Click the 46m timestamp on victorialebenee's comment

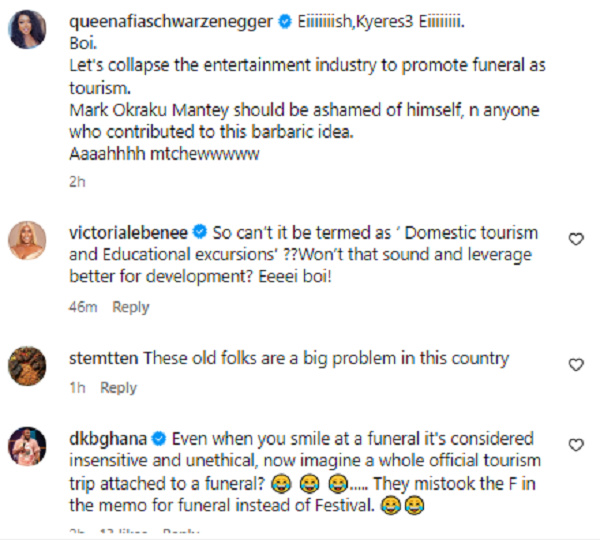(84, 307)
